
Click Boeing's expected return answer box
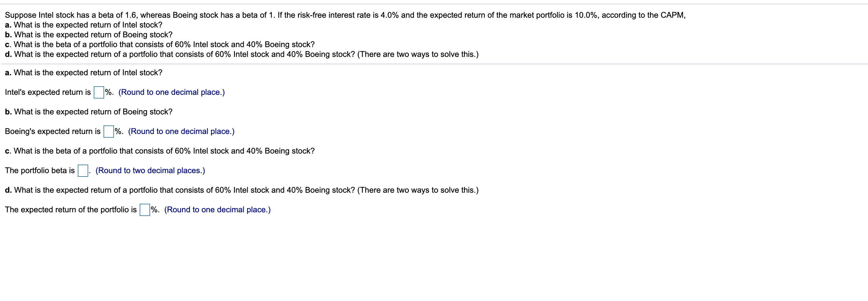click(108, 131)
